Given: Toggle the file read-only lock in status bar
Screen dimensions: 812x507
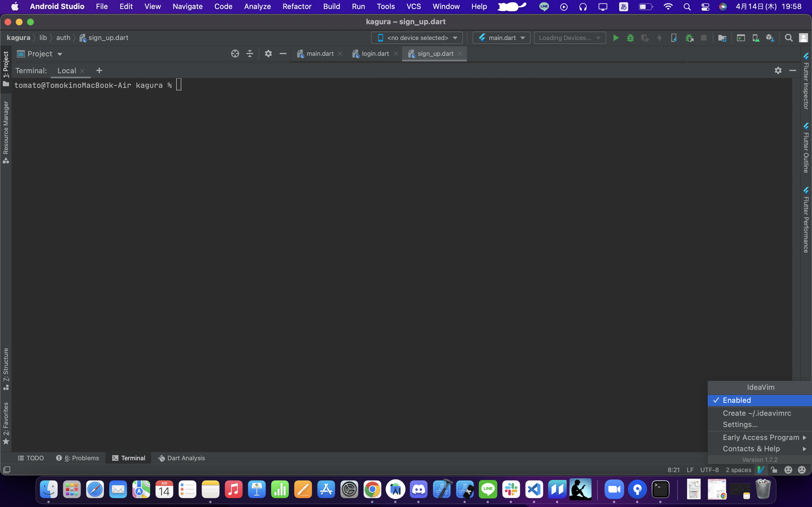Looking at the screenshot, I should click(x=775, y=470).
